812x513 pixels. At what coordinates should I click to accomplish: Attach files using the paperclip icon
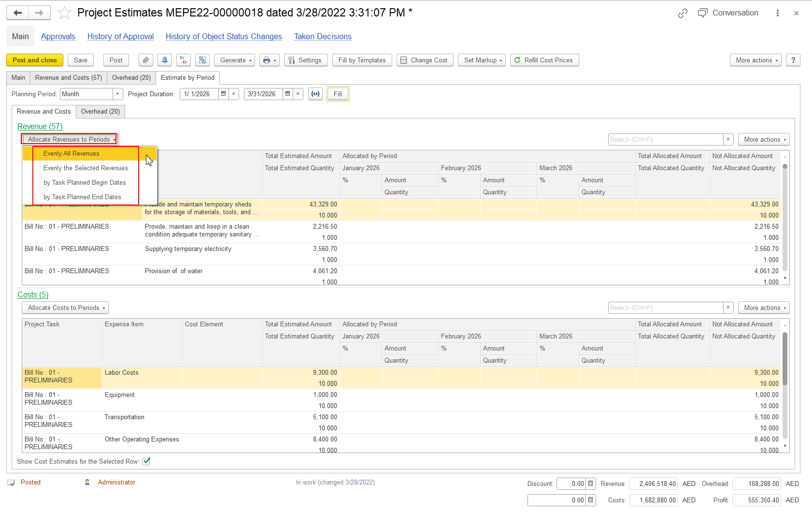(x=146, y=60)
